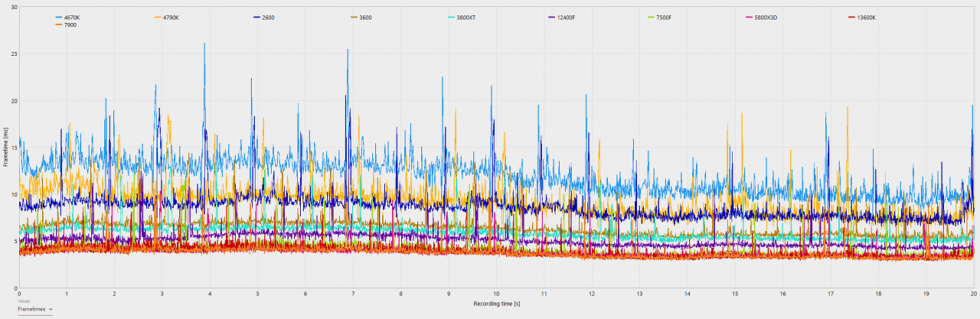Toggle the 5800X3D series legend label
The image size is (980, 319).
pos(766,17)
